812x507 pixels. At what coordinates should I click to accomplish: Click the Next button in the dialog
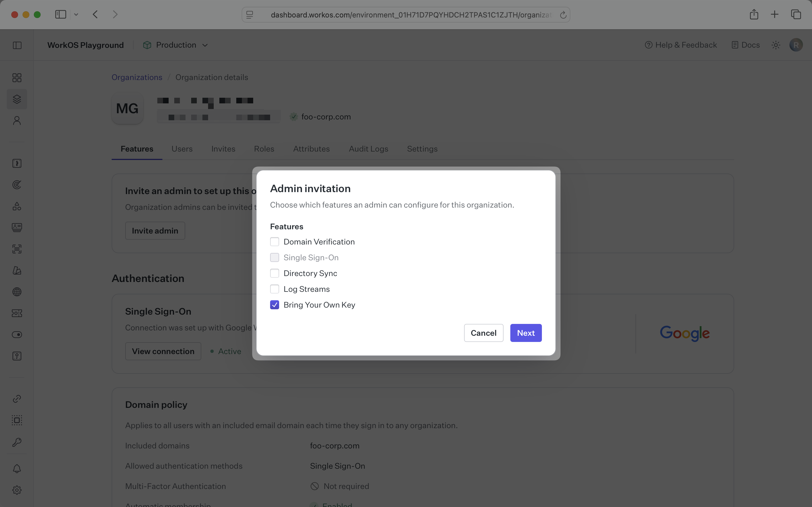click(x=526, y=333)
